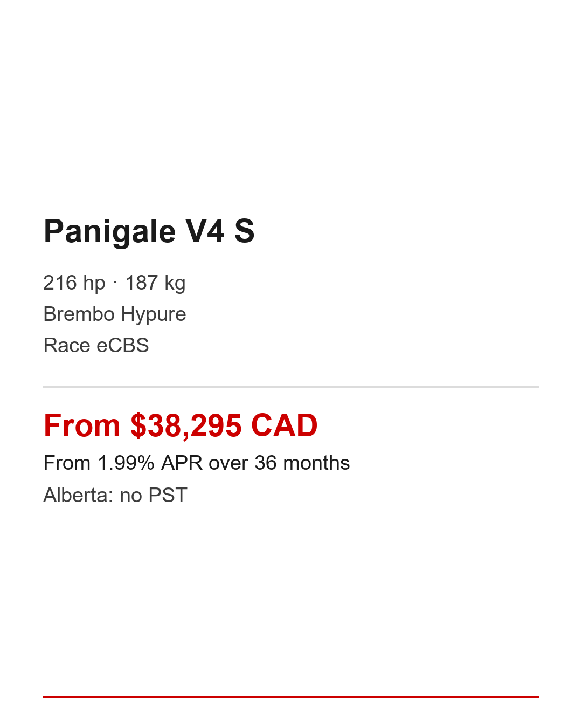The image size is (582, 728).
Task: Click the 187 kg weight spec
Action: [155, 283]
